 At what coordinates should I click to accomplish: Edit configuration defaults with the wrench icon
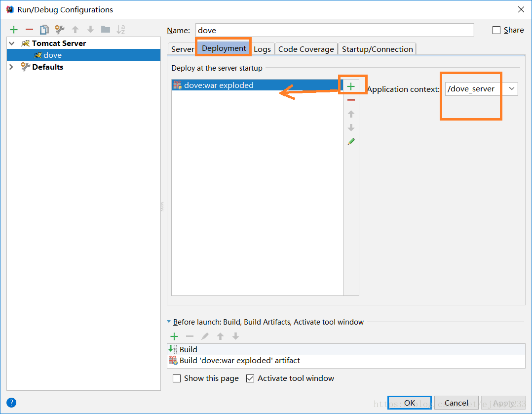[59, 29]
